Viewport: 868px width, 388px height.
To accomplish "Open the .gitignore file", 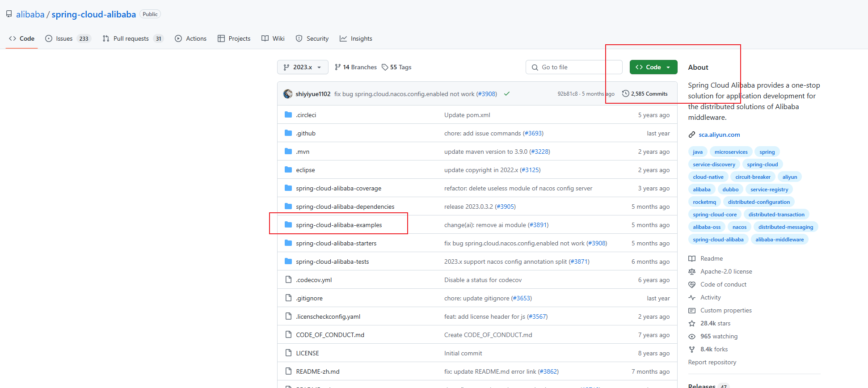I will pyautogui.click(x=309, y=298).
